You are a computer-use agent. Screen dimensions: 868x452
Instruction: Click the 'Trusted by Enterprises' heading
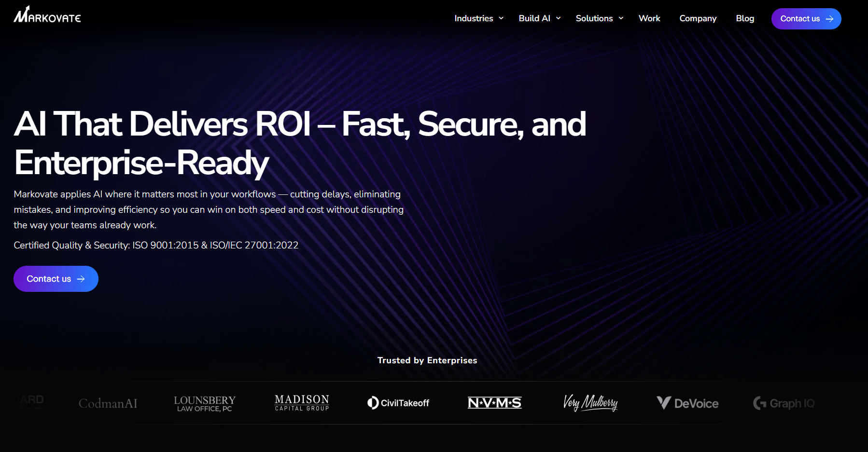427,360
